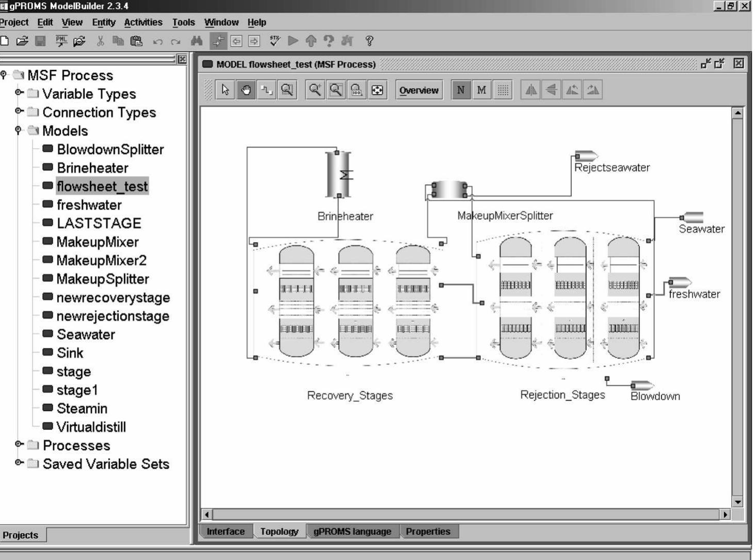Click the STX syntax check icon
Image resolution: width=755 pixels, height=560 pixels.
275,41
